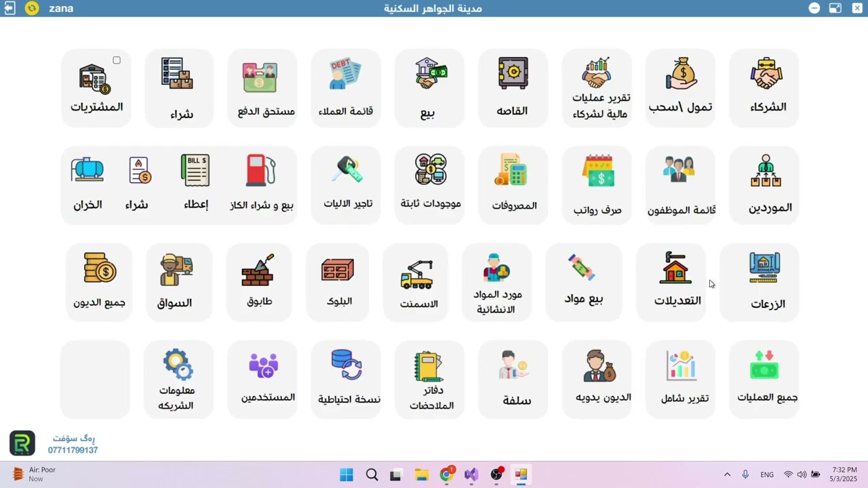Image resolution: width=868 pixels, height=488 pixels.
Task: Click the green R company logo
Action: pos(22,443)
